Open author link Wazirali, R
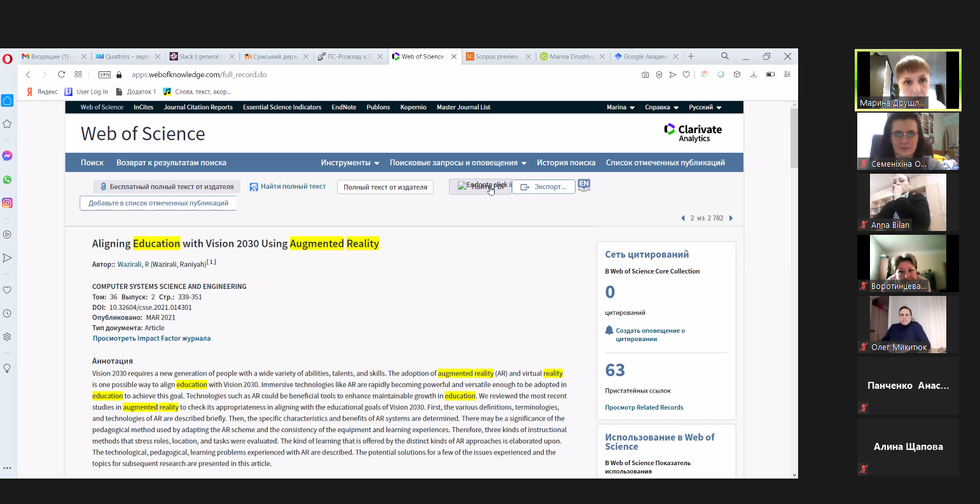This screenshot has width=980, height=504. coord(133,264)
